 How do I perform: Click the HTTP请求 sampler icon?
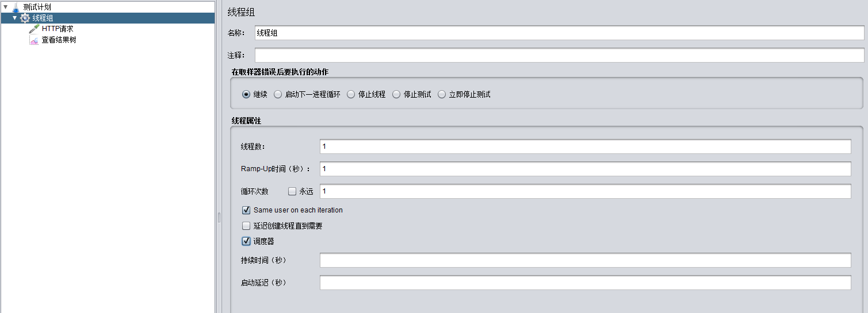point(34,29)
